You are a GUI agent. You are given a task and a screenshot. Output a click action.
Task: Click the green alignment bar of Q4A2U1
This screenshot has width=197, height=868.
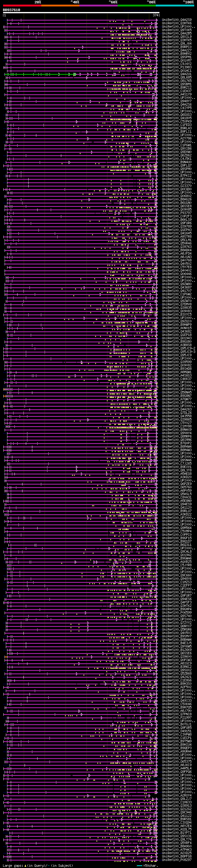(40, 74)
